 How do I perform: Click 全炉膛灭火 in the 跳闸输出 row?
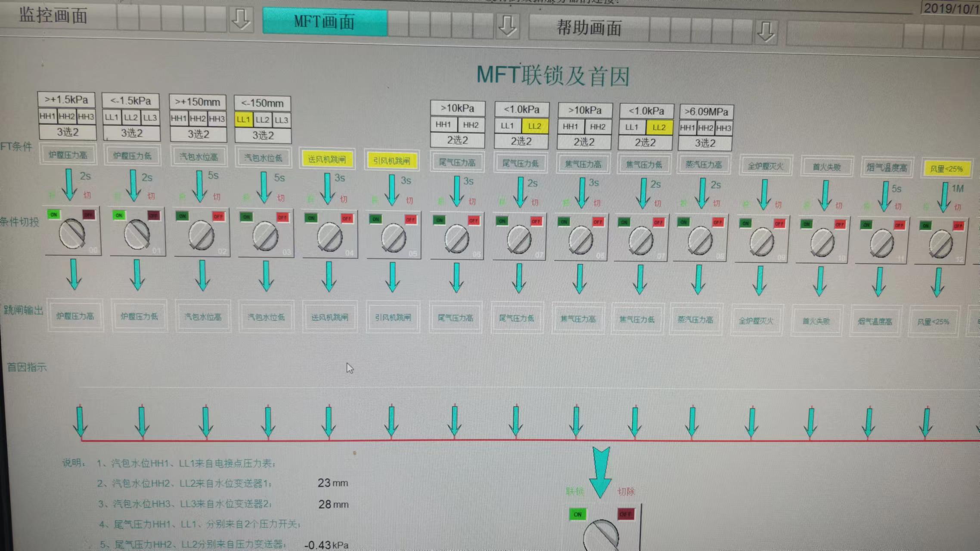756,321
